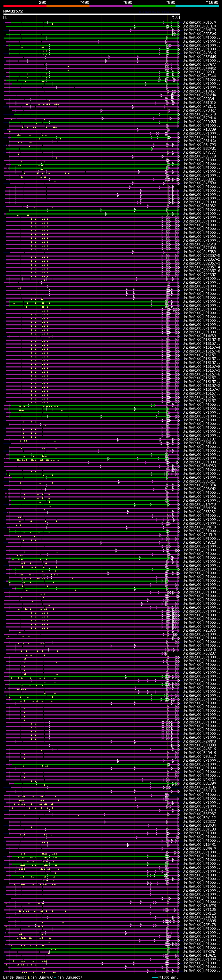222x980 pixels.
Task: Follow the UniRef100_Q4EC44 link
Action: pyautogui.click(x=199, y=76)
